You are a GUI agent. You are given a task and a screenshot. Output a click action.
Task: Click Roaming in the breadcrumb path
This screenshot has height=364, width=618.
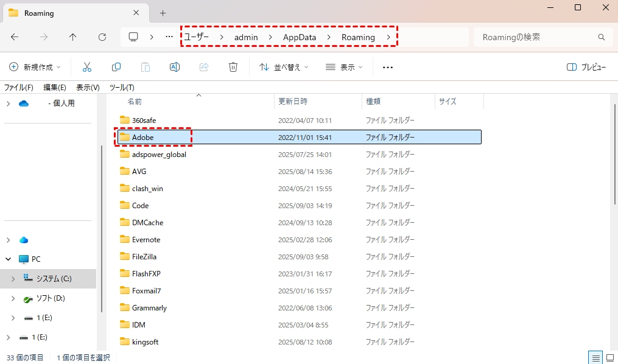pos(358,37)
